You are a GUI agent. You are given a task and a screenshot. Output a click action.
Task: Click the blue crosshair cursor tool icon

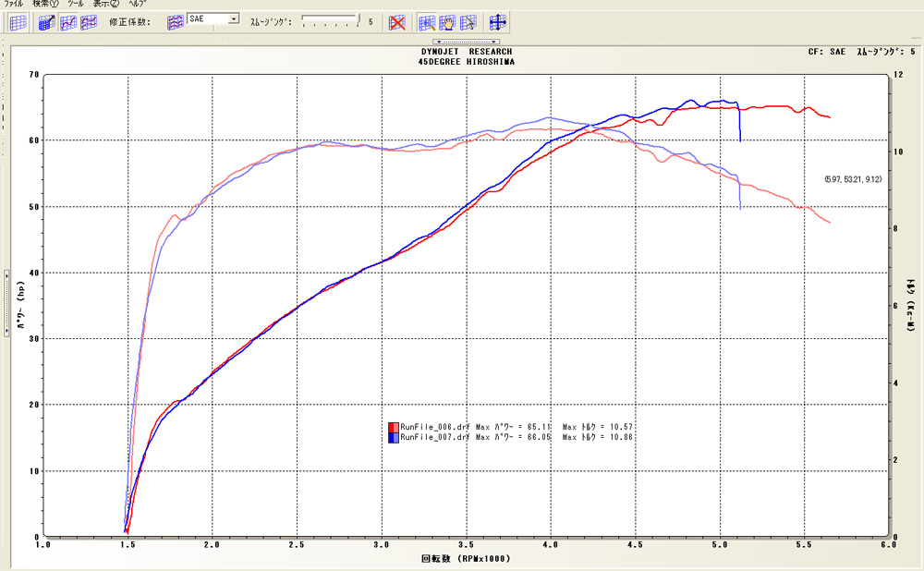(x=497, y=22)
